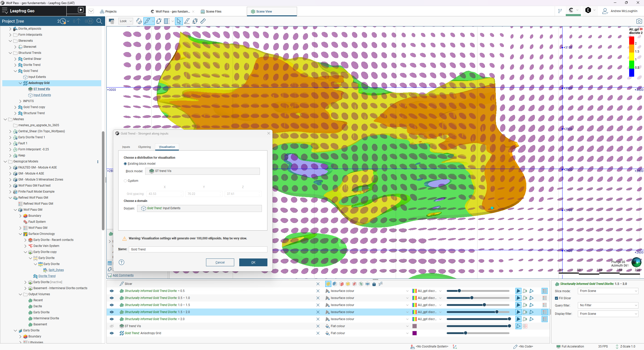Image resolution: width=644 pixels, height=350 pixels.
Task: Open the Slice mode From Scene dropdown
Action: [x=608, y=291]
